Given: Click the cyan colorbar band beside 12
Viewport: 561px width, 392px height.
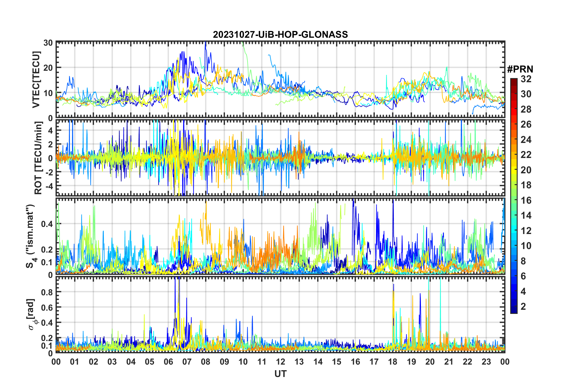Looking at the screenshot, I should [514, 230].
